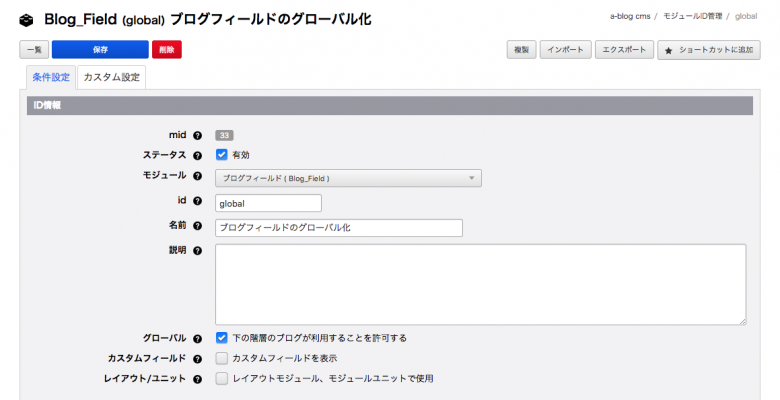Switch to the カスタム設定 tab

111,77
